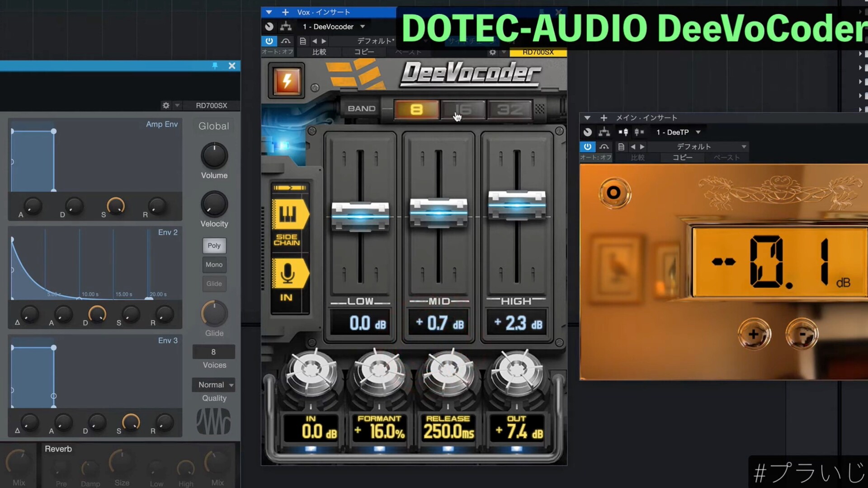868x488 pixels.
Task: Select the 16 band option
Action: tap(463, 110)
